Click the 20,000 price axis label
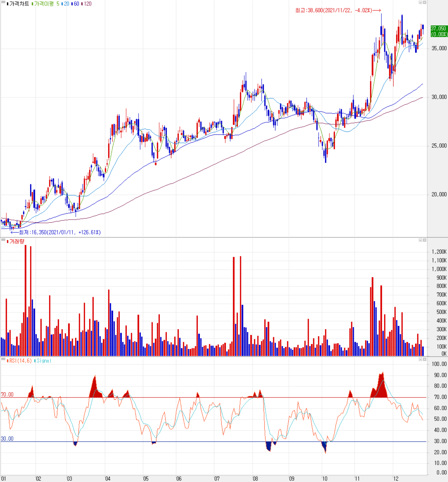The image size is (448, 482). tap(439, 195)
